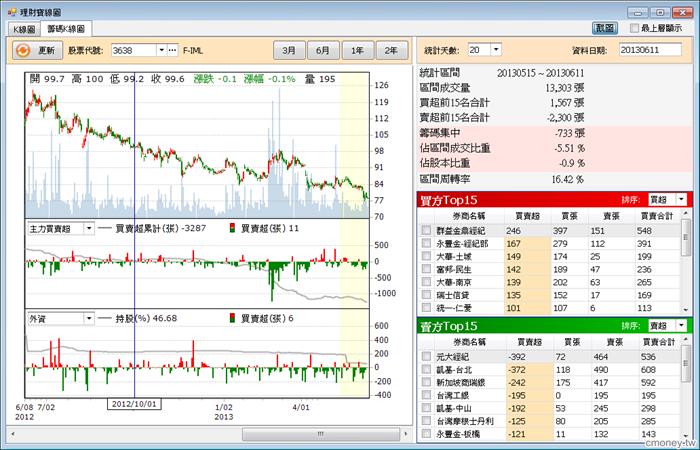Click the 更新 update button
The image size is (700, 450).
(38, 50)
